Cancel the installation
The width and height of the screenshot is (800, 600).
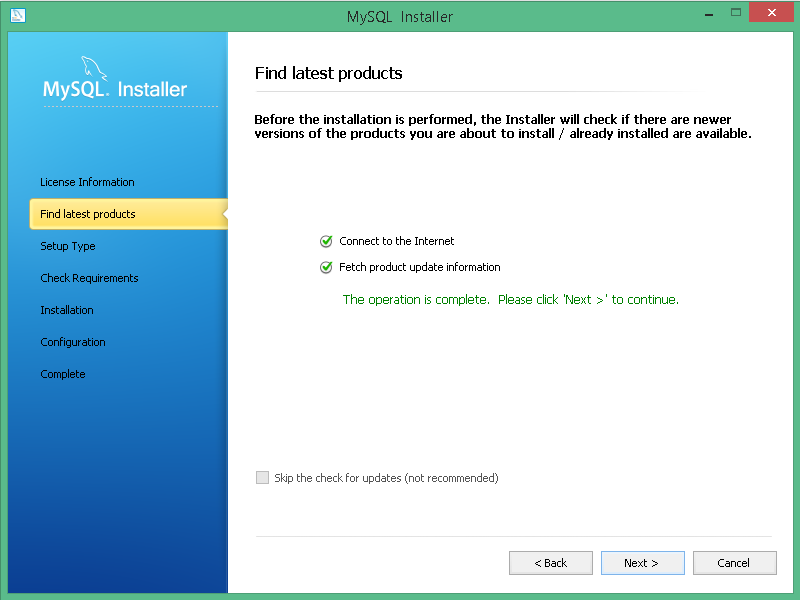(734, 563)
